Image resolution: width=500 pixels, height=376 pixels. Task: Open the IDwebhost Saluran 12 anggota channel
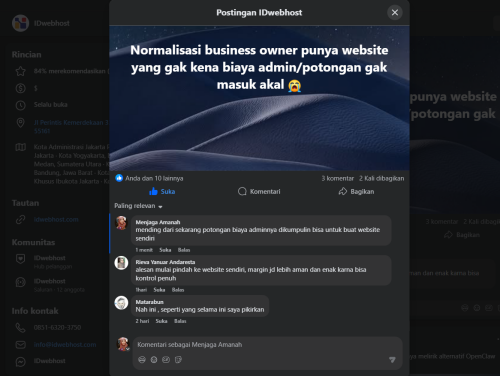coord(59,285)
